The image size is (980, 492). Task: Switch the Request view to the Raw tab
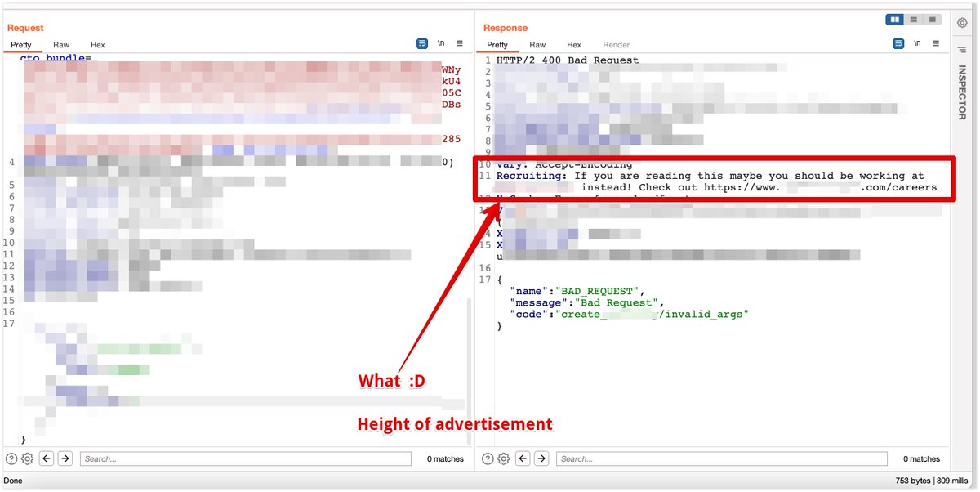tap(61, 45)
